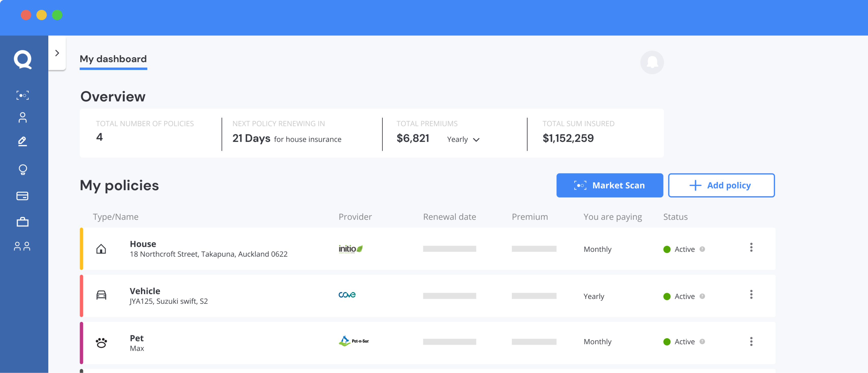This screenshot has width=868, height=373.
Task: Click the total number of policies 4
Action: 99,137
